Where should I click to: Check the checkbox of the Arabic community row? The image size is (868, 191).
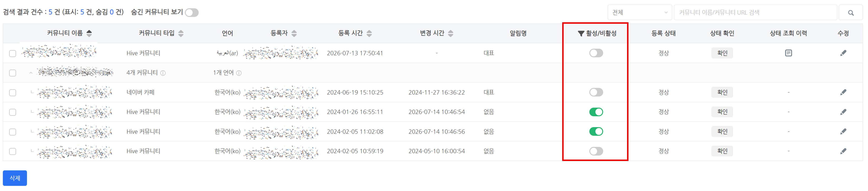pos(13,53)
